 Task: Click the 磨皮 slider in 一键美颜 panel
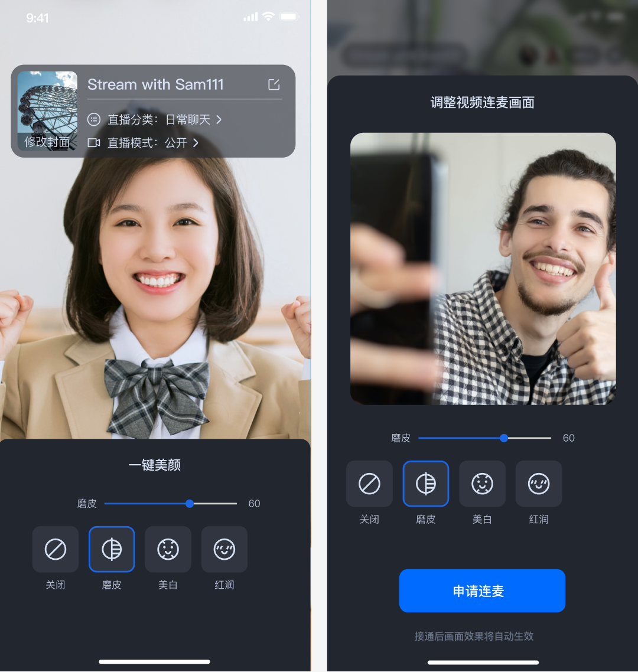170,504
